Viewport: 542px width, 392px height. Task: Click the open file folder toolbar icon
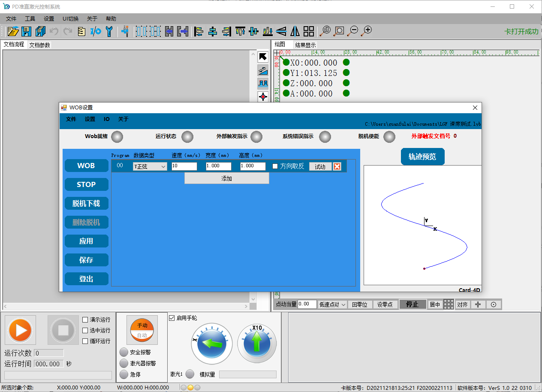13,31
